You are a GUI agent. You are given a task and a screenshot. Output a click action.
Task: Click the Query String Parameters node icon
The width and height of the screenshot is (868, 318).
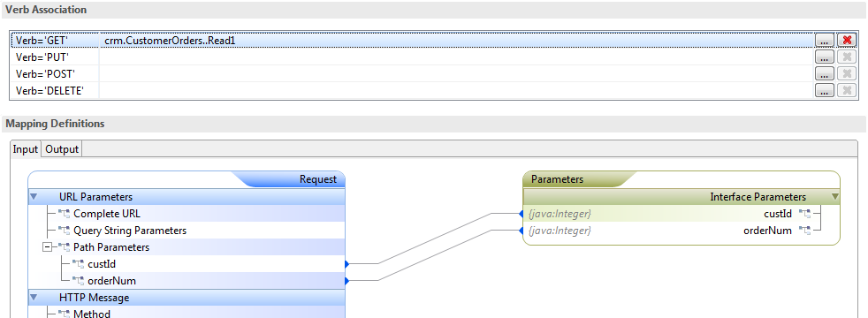click(x=64, y=230)
